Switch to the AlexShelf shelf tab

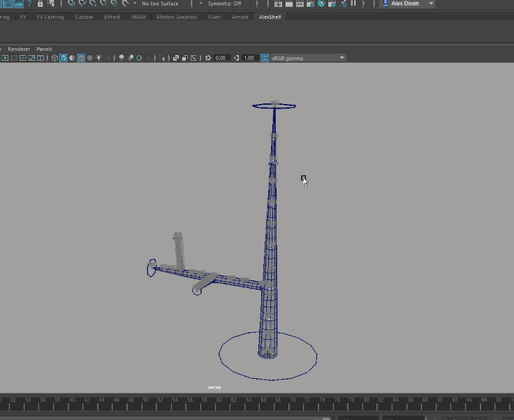coord(270,17)
